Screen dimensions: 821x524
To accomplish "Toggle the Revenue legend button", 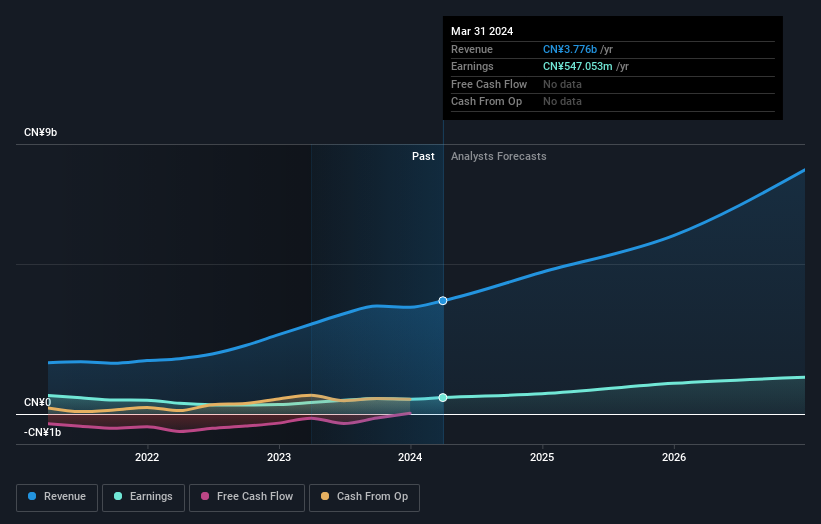I will [x=57, y=497].
